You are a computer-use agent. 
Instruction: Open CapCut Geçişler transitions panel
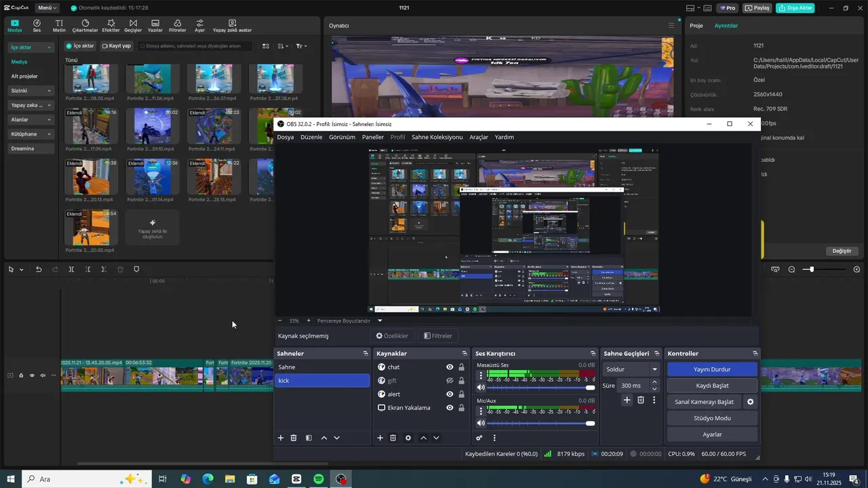click(x=133, y=26)
